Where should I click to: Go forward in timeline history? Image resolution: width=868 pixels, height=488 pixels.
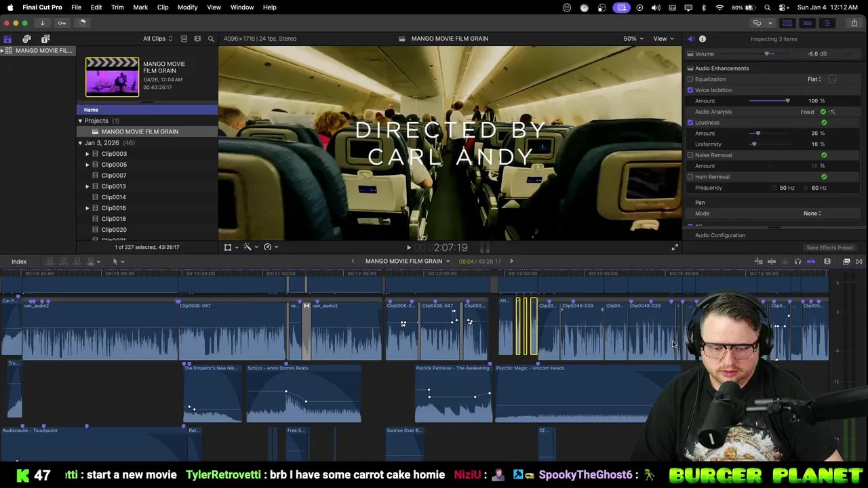pos(511,262)
